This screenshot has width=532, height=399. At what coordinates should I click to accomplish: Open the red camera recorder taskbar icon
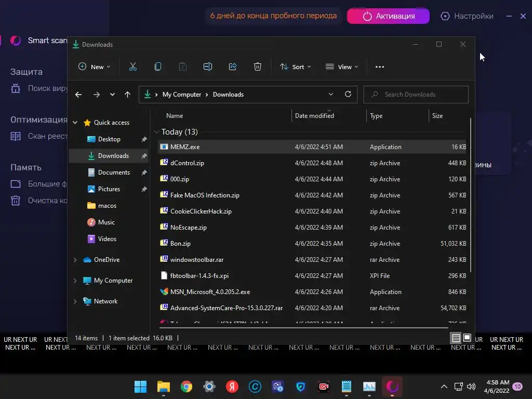coord(324,387)
